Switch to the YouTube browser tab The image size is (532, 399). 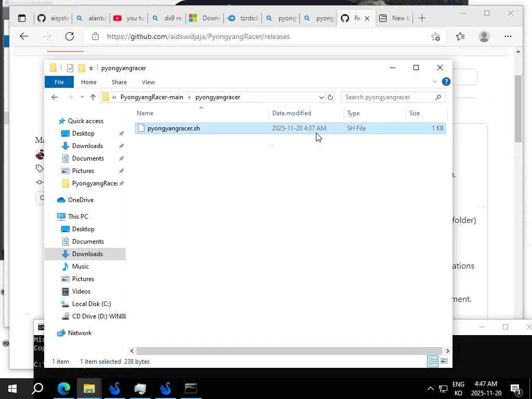129,18
